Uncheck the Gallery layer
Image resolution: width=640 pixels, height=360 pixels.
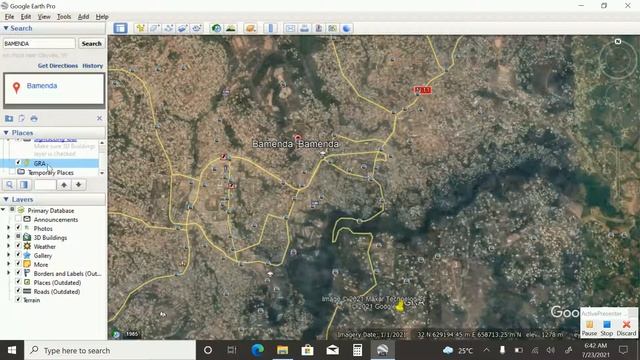coord(18,255)
